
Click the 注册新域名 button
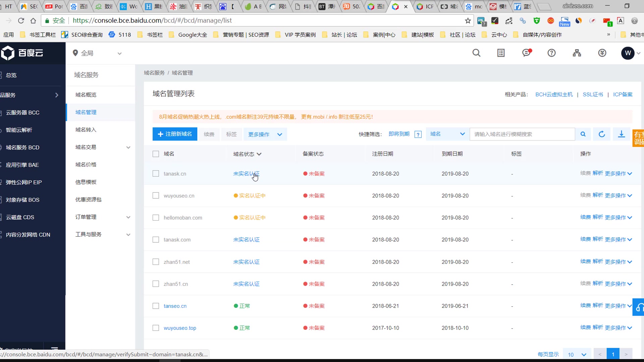point(175,134)
